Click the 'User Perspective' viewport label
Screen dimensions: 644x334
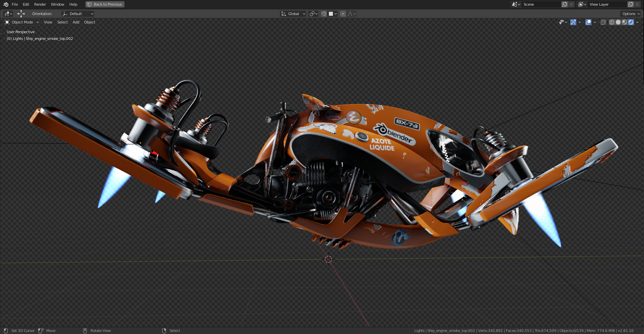[x=20, y=32]
